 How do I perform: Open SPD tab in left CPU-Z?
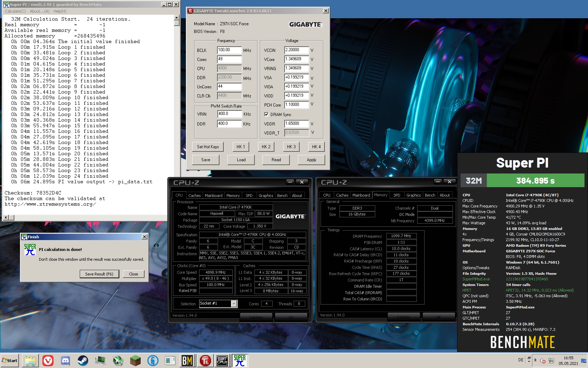point(249,196)
